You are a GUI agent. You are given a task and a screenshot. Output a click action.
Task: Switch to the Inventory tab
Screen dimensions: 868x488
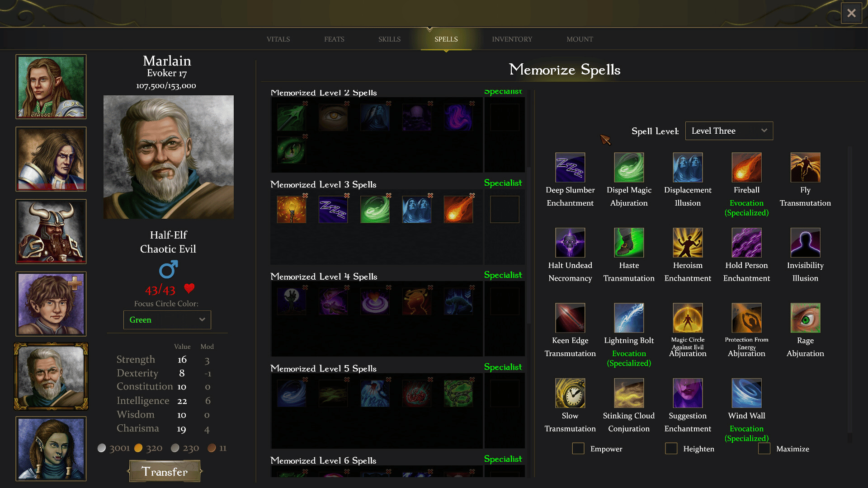point(512,39)
